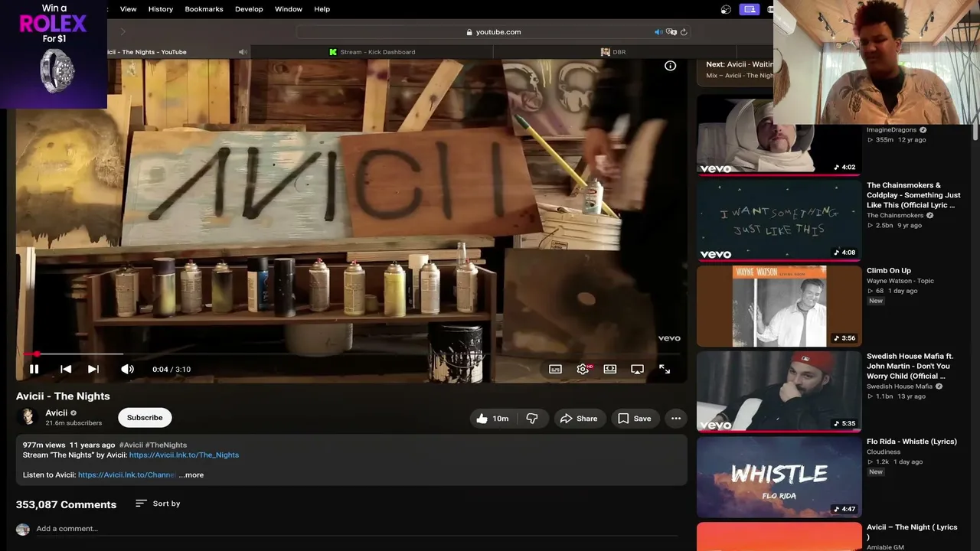The image size is (980, 551).
Task: Open Flo Rida - Whistle (Lyrics) title
Action: click(x=912, y=442)
